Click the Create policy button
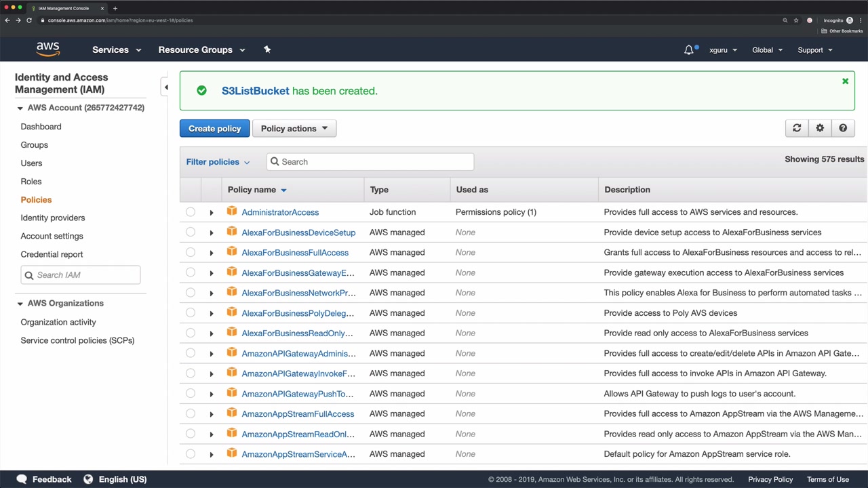This screenshot has width=868, height=488. (x=214, y=128)
